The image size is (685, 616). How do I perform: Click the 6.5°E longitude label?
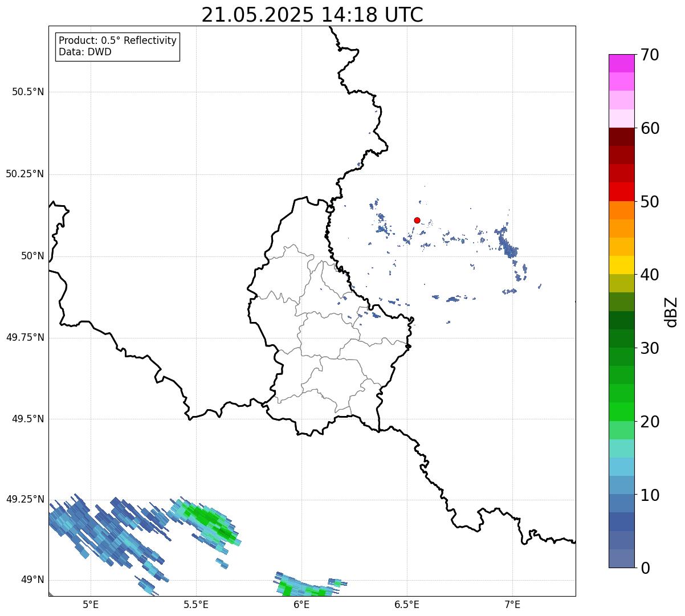pyautogui.click(x=407, y=605)
